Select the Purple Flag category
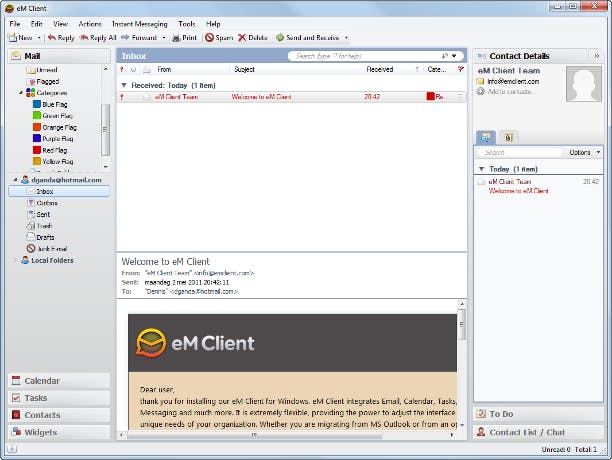This screenshot has height=460, width=612. [53, 139]
